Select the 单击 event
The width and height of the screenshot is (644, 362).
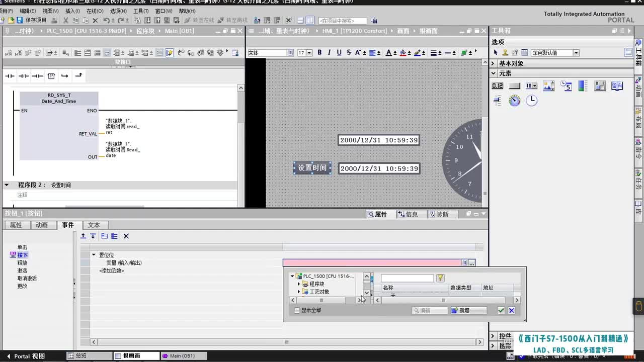pos(22,247)
